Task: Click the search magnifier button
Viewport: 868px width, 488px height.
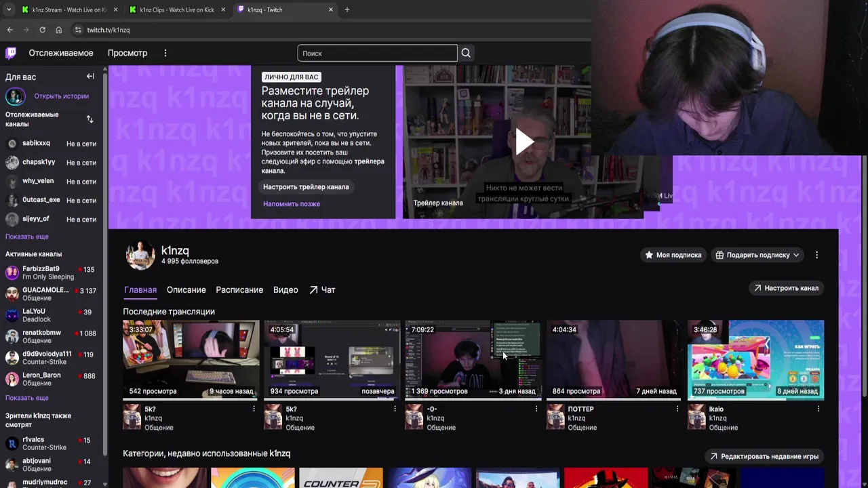Action: click(x=466, y=53)
